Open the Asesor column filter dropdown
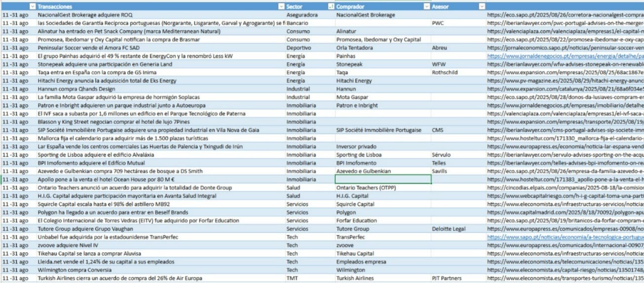Viewport: 644px width, 283px height. (x=482, y=7)
